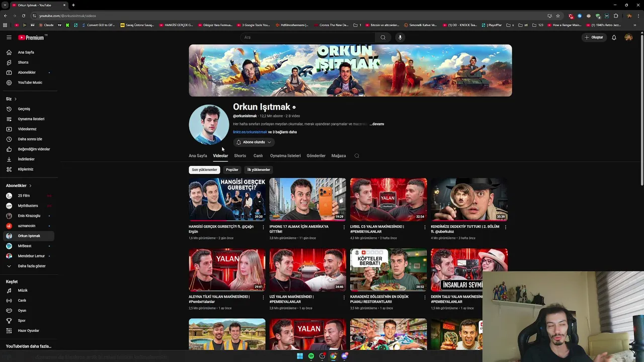Open a new Chrome tab
This screenshot has width=644, height=362.
point(73,5)
